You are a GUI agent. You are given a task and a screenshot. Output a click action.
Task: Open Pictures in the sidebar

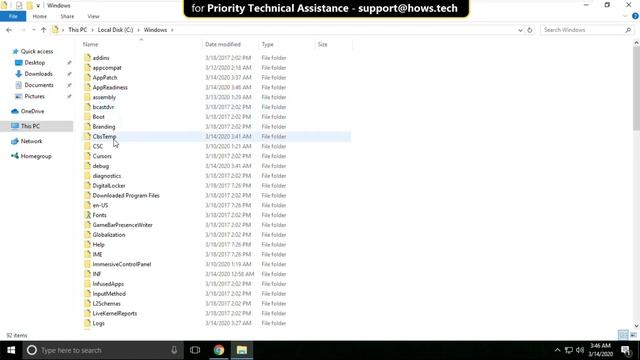pyautogui.click(x=34, y=96)
